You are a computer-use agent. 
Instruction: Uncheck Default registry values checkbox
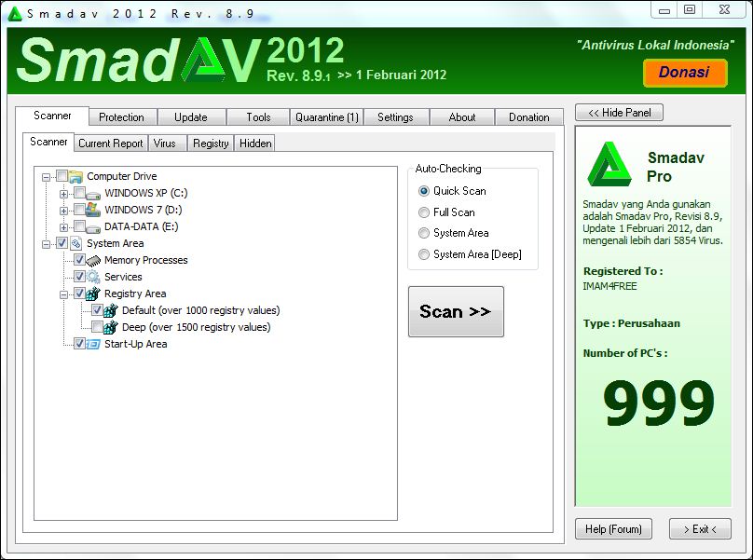click(97, 310)
